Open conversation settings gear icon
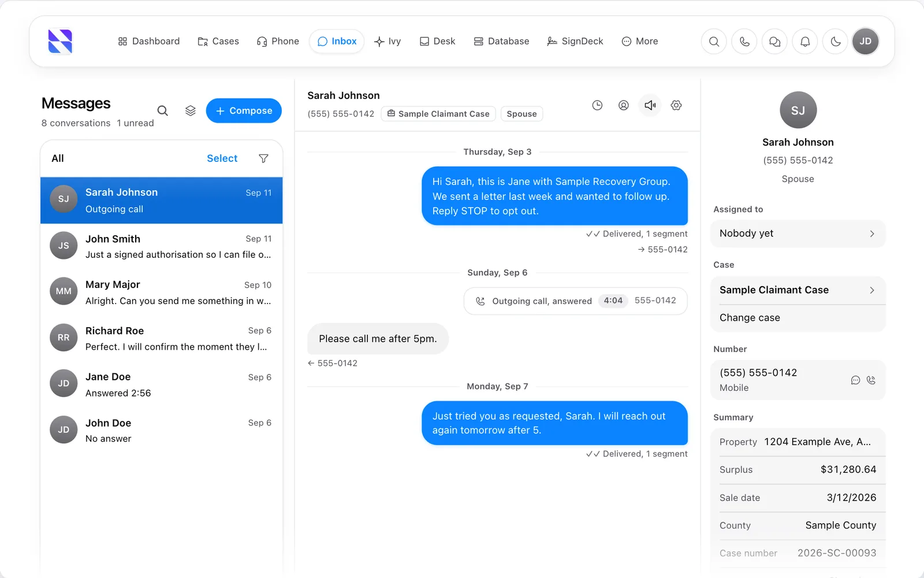 676,105
